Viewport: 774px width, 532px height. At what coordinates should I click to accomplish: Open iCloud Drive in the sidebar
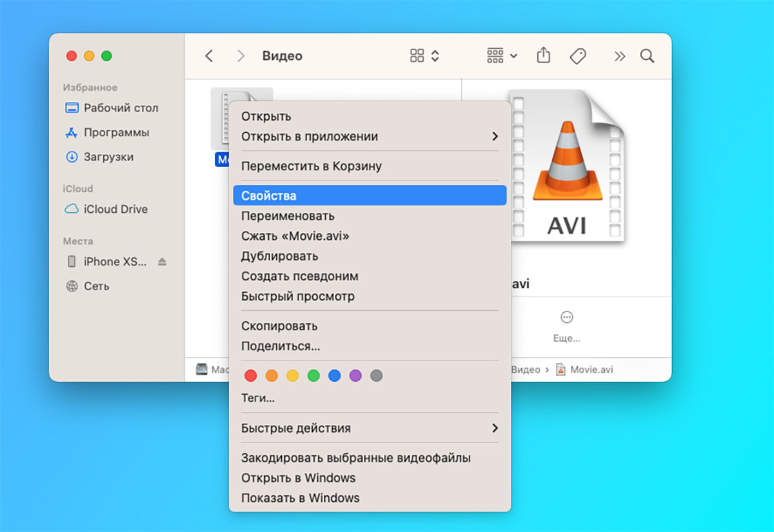click(x=115, y=209)
